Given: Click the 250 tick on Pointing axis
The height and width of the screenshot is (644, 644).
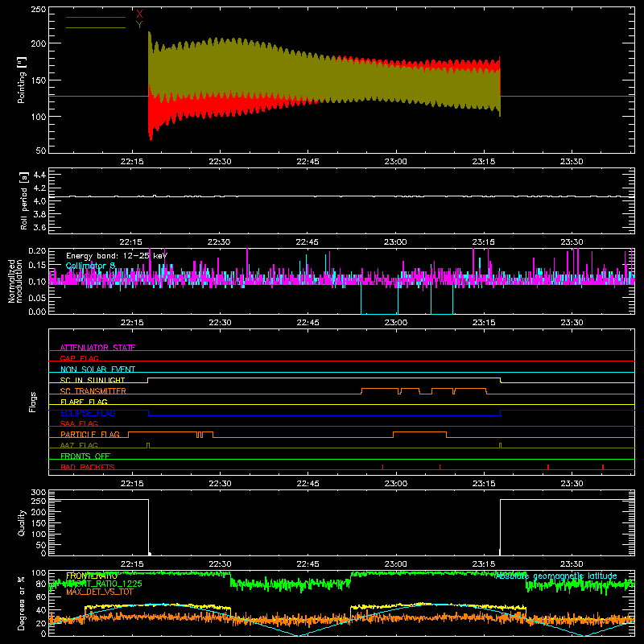Looking at the screenshot, I should 39,10.
